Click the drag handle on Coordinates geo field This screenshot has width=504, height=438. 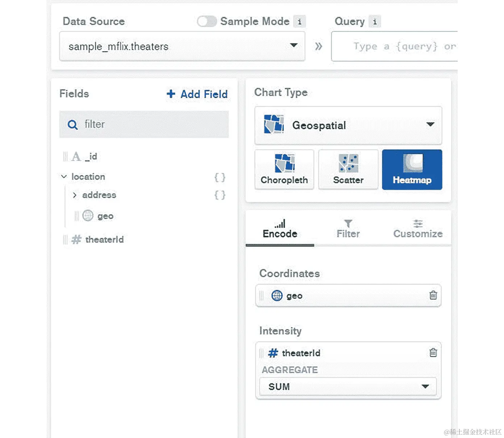click(261, 296)
